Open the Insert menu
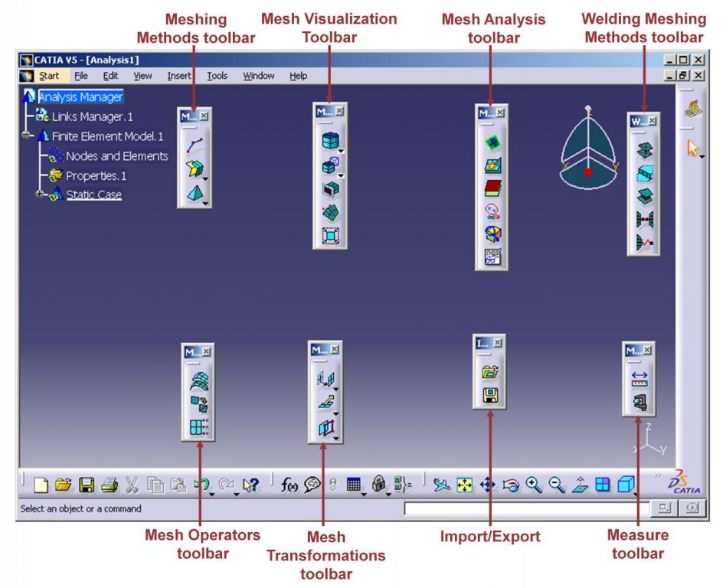This screenshot has height=588, width=726. point(178,76)
